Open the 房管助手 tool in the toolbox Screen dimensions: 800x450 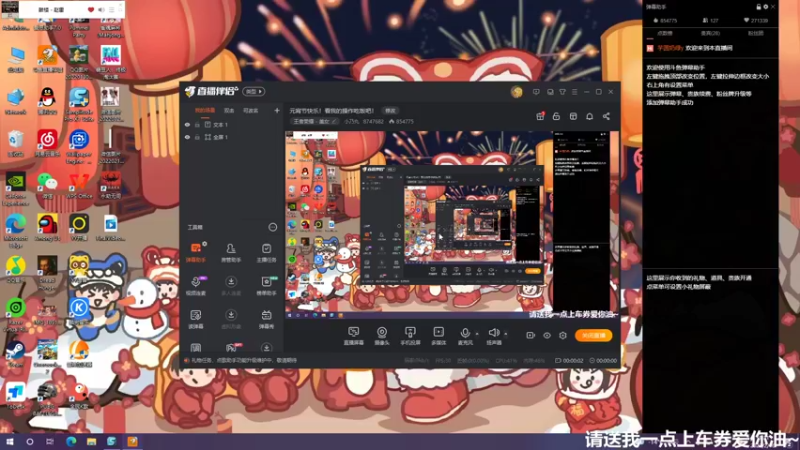(231, 252)
